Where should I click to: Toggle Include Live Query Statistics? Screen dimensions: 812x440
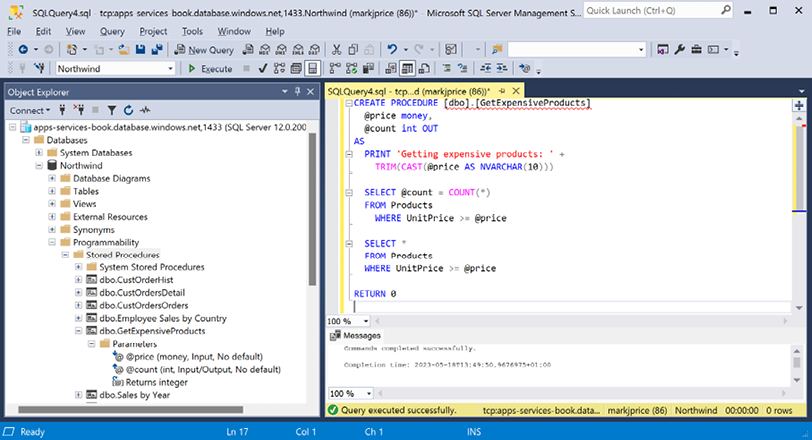pyautogui.click(x=352, y=68)
